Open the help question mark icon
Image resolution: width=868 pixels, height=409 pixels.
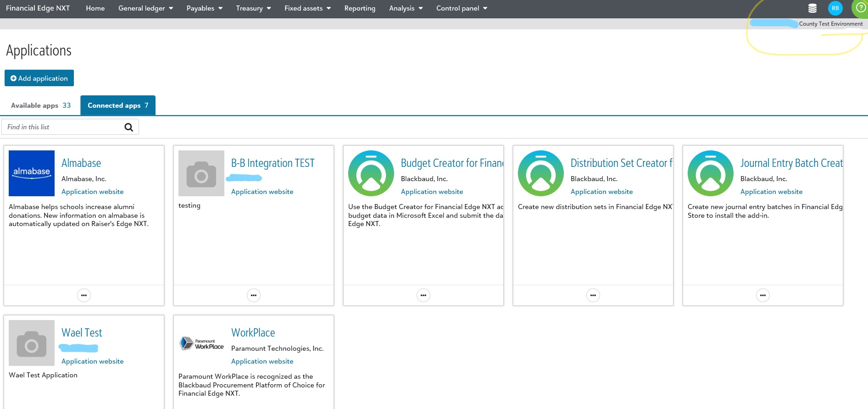point(861,8)
